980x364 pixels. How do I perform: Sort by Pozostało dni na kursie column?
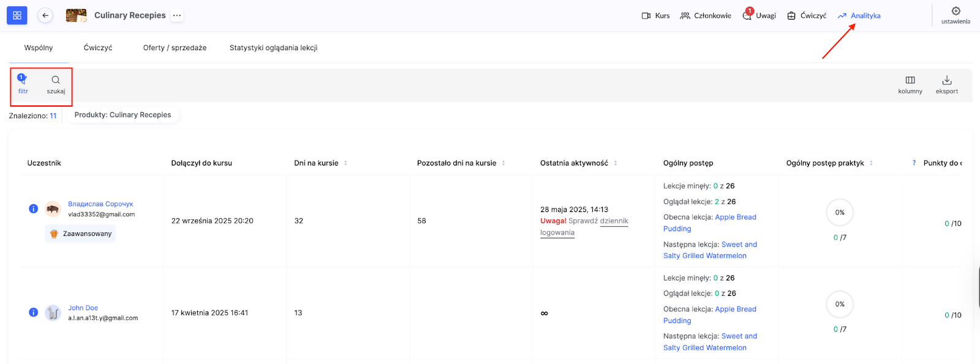tap(503, 163)
